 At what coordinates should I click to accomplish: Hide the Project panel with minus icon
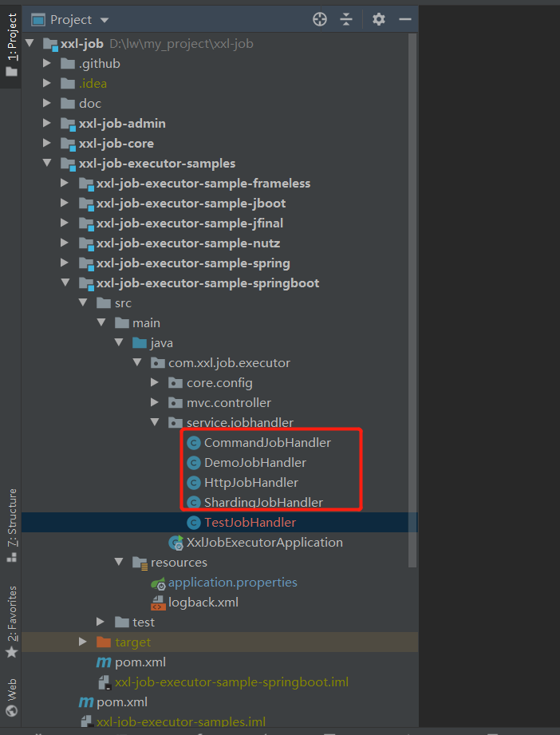pyautogui.click(x=405, y=19)
